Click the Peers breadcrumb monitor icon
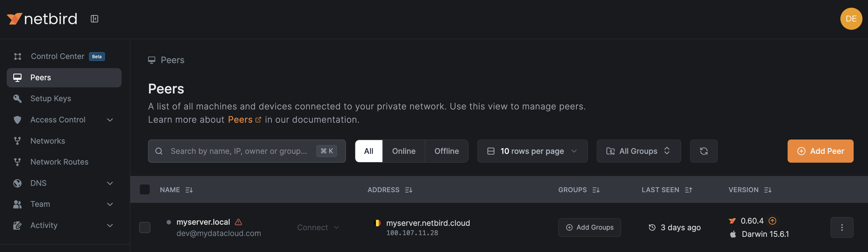Viewport: 868px width, 252px height. (152, 60)
